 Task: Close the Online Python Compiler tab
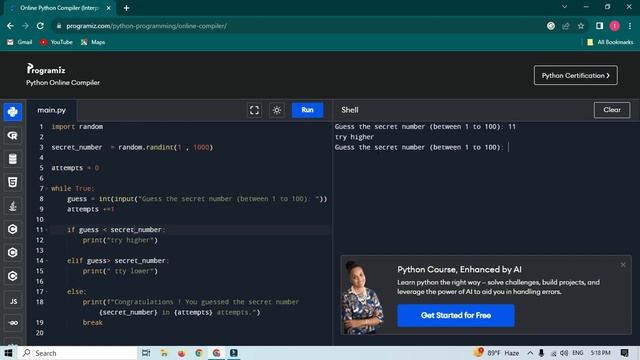pyautogui.click(x=109, y=8)
